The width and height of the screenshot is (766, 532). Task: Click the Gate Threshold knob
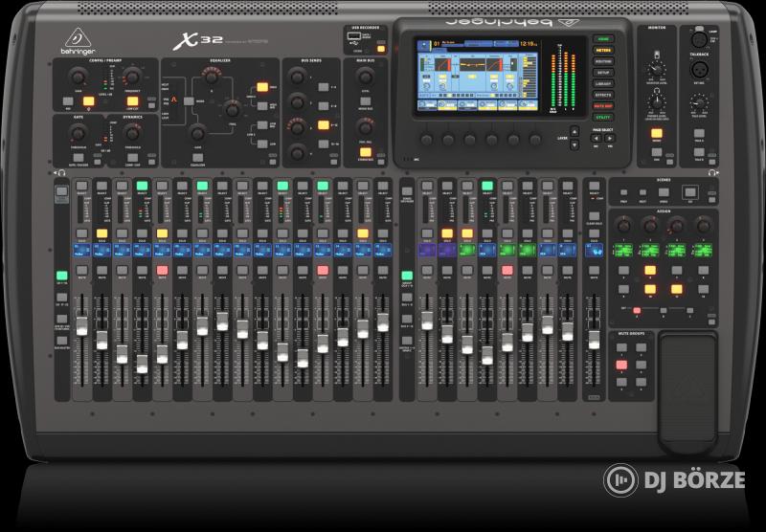(78, 132)
